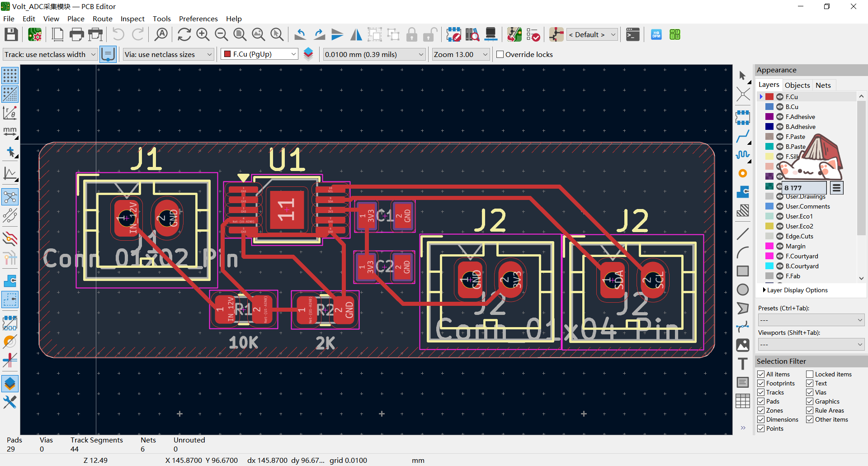Open the Presets dropdown

[811, 320]
